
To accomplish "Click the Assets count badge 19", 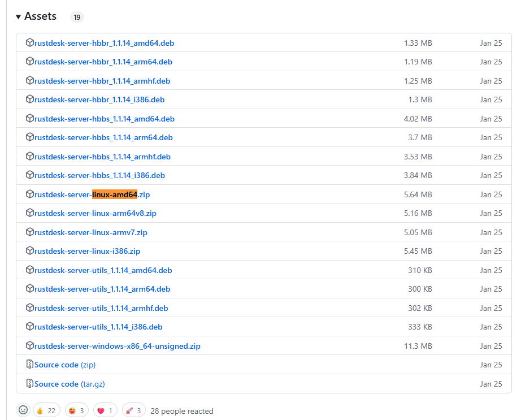I will [x=77, y=17].
